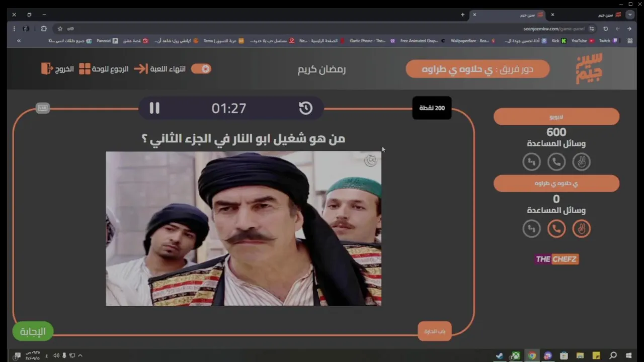
Task: Click the question text about ابو النار
Action: point(244,139)
